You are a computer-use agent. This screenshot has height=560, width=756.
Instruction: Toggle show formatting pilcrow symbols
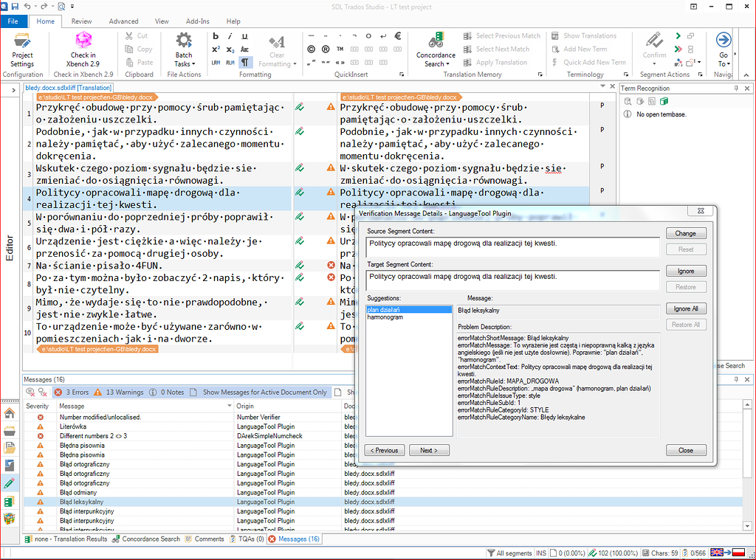coord(245,62)
